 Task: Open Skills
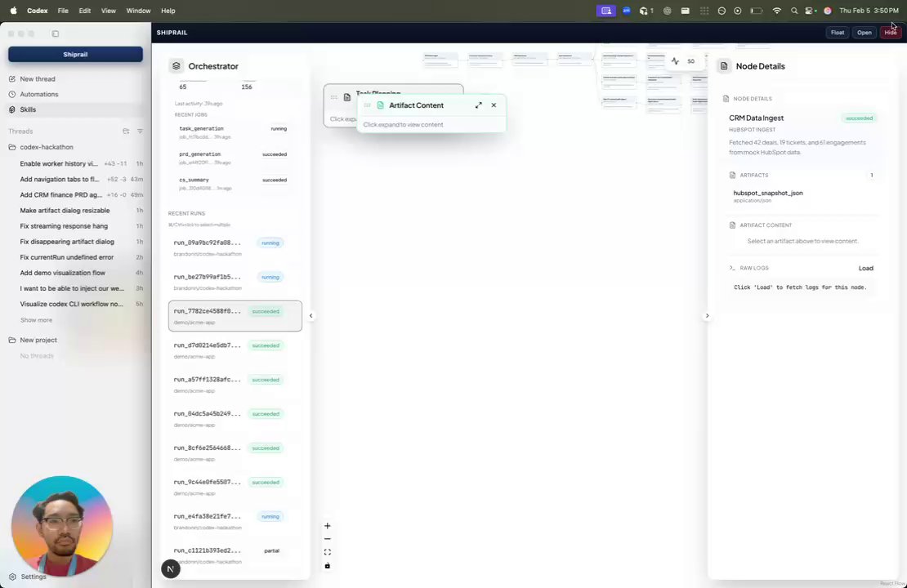pos(28,109)
